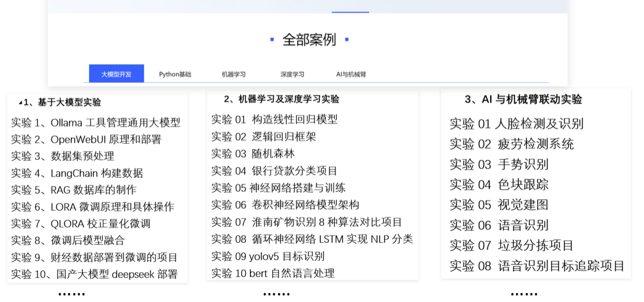The height and width of the screenshot is (302, 644).
Task: Select the 大模型开发 tab
Action: click(116, 74)
